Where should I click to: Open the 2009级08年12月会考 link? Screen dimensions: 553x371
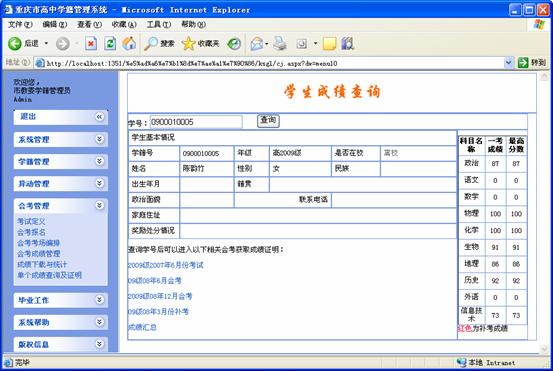160,296
